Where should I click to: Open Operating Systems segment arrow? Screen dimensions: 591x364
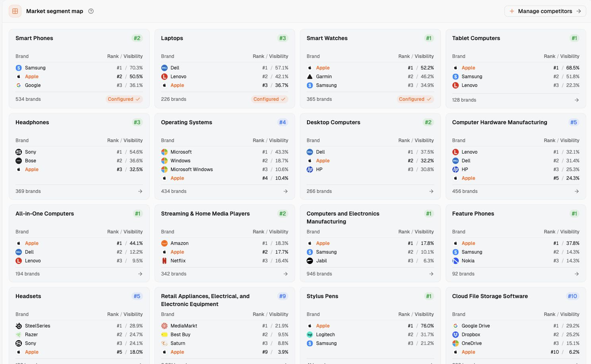pyautogui.click(x=286, y=191)
